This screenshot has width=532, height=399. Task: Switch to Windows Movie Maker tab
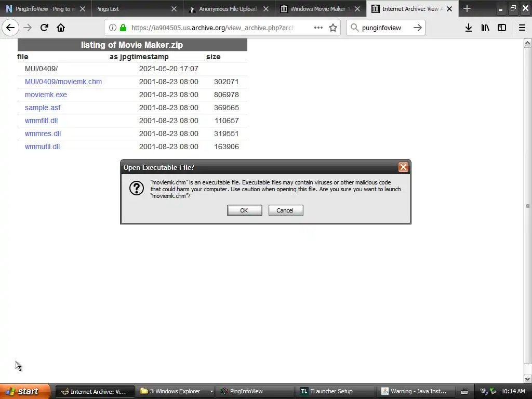click(321, 9)
